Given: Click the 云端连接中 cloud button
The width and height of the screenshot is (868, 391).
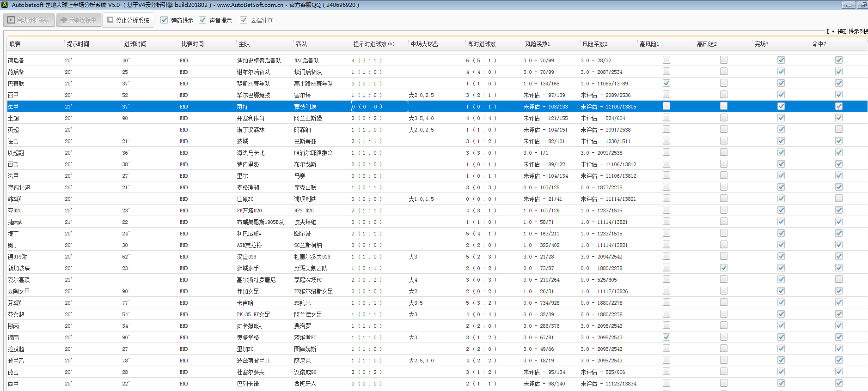Looking at the screenshot, I should coord(79,20).
